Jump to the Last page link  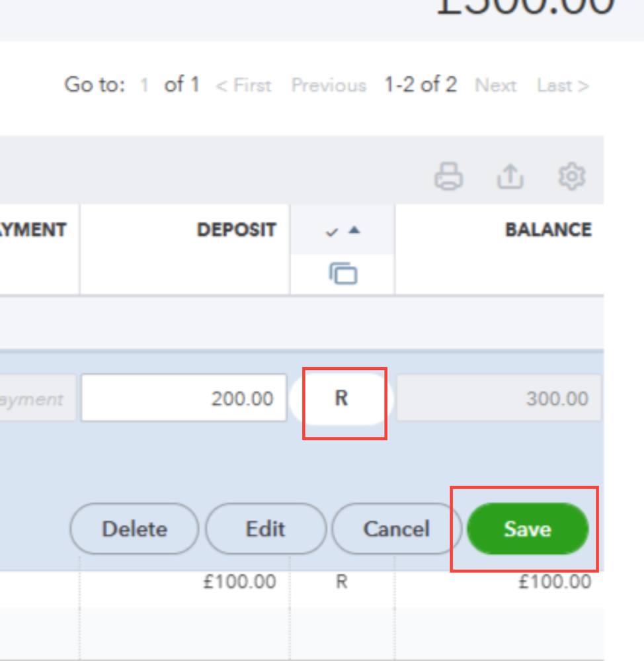coord(563,85)
